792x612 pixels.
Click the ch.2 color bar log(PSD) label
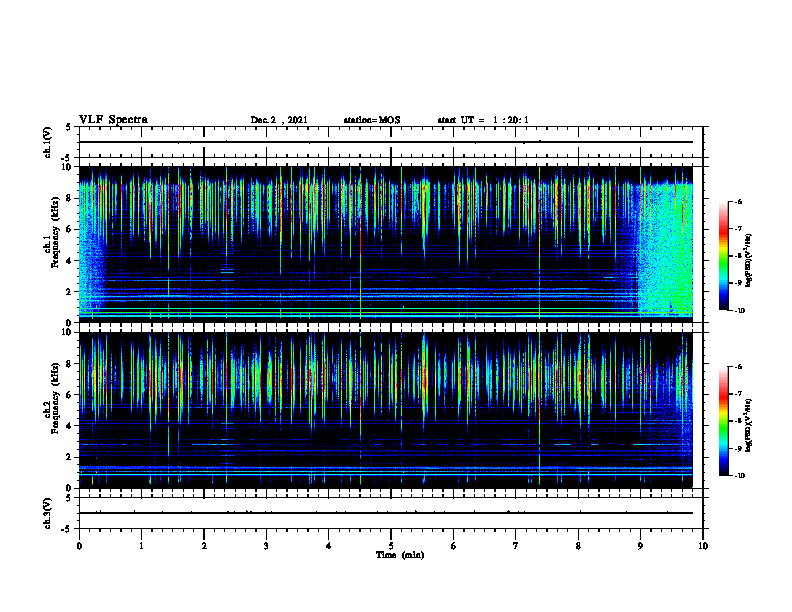(x=748, y=425)
